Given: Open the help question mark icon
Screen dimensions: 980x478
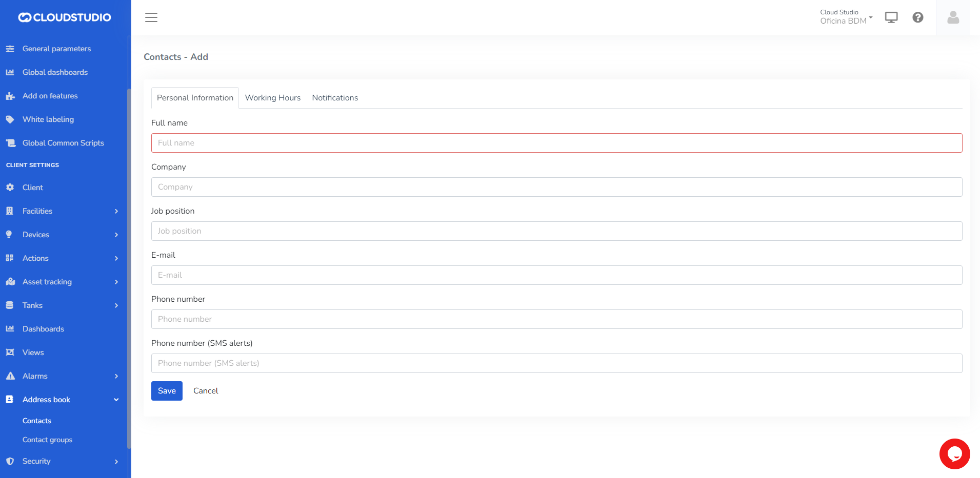Looking at the screenshot, I should point(917,17).
